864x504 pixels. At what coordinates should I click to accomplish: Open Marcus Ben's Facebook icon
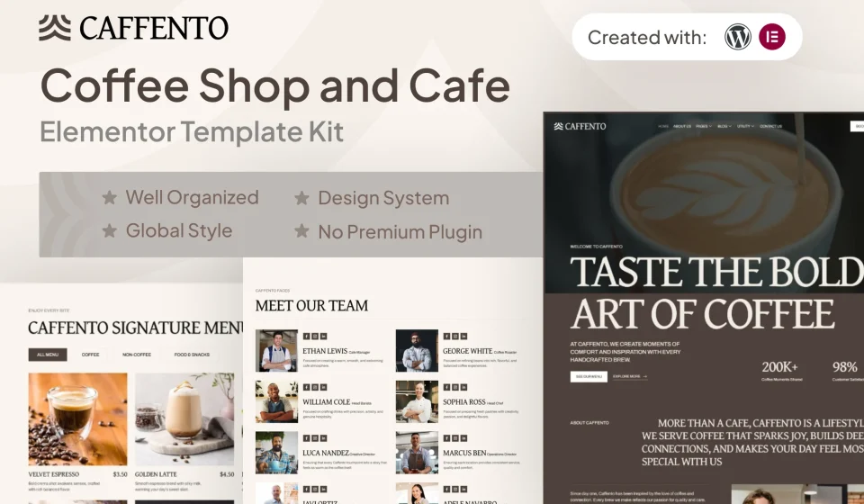click(x=447, y=438)
